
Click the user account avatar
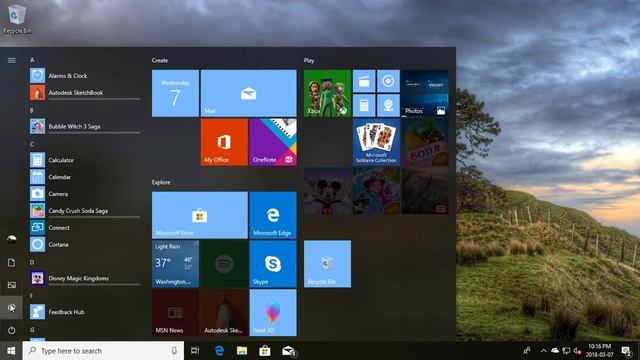click(x=11, y=240)
